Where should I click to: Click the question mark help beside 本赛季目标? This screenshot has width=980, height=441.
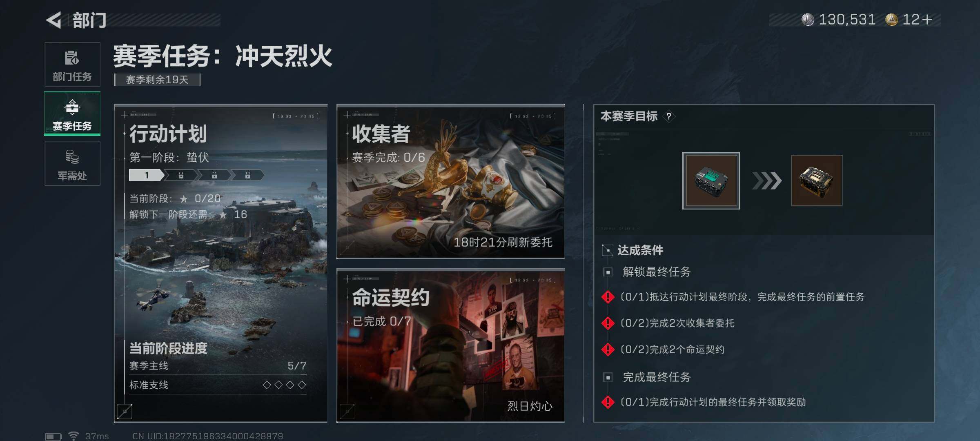[668, 117]
